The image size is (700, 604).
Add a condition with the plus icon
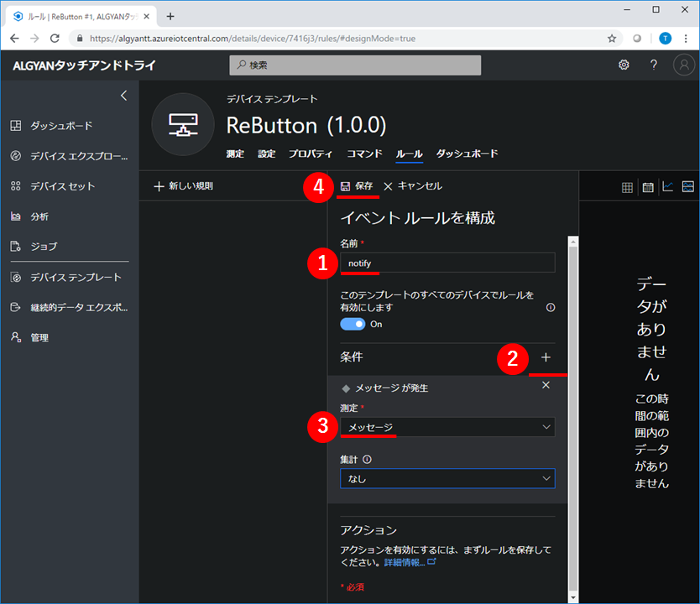pos(546,357)
